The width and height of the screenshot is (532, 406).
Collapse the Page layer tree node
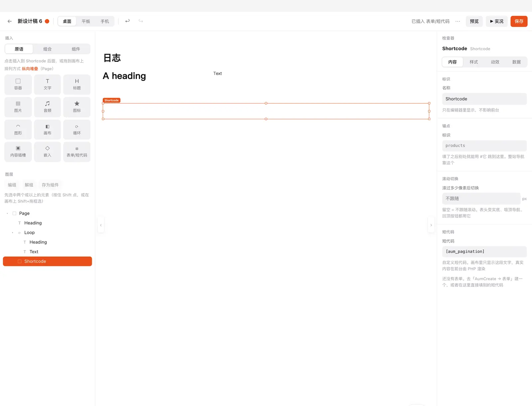click(x=7, y=213)
